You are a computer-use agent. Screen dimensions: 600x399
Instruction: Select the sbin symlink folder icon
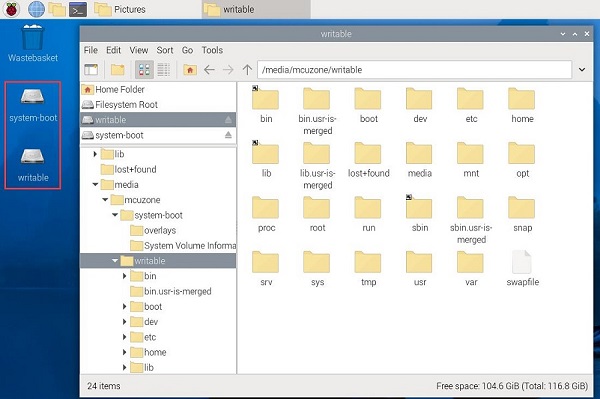coord(419,207)
